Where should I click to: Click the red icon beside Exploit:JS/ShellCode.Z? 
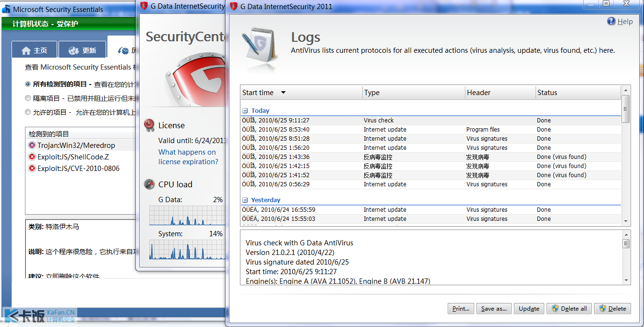tap(32, 157)
